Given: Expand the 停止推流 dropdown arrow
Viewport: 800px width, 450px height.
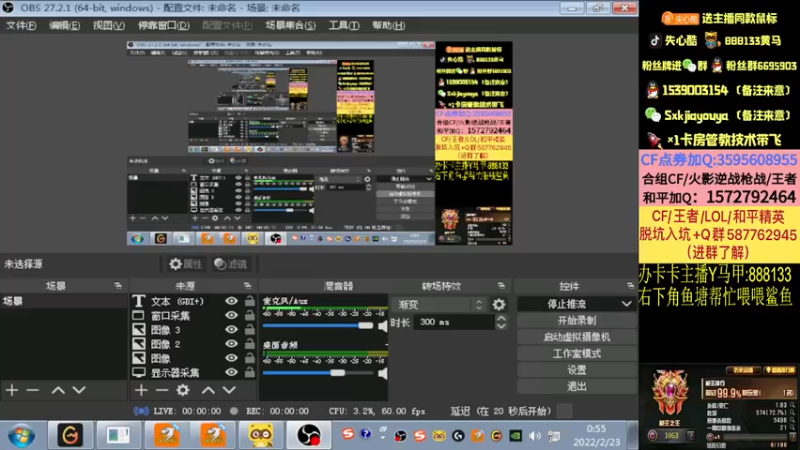Looking at the screenshot, I should click(x=626, y=304).
